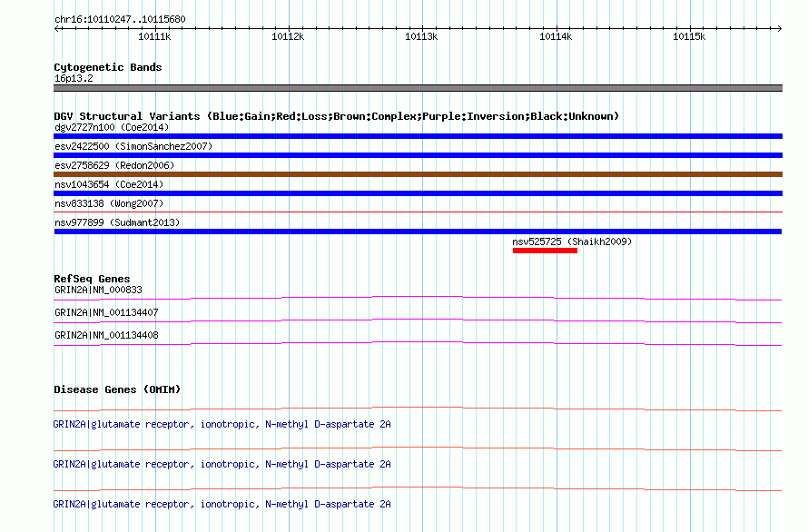Open nsv833138 (Wong2007) variant label
Image resolution: width=808 pixels, height=532 pixels.
(109, 203)
